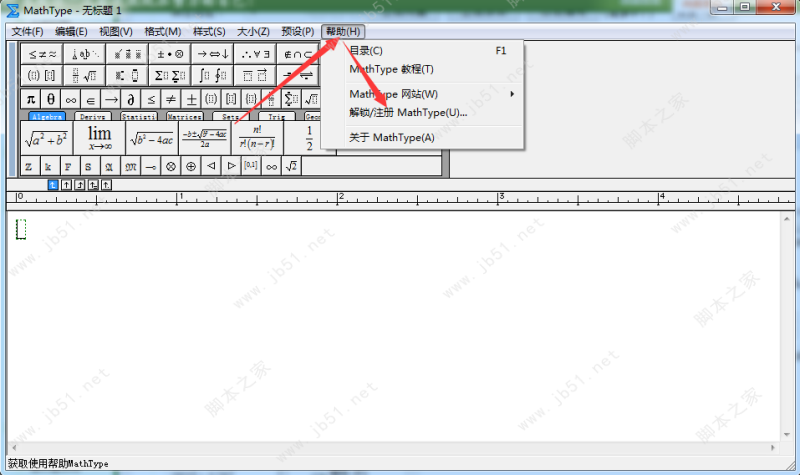Insert the Fraktur M symbol
This screenshot has height=475, width=800.
(x=131, y=166)
